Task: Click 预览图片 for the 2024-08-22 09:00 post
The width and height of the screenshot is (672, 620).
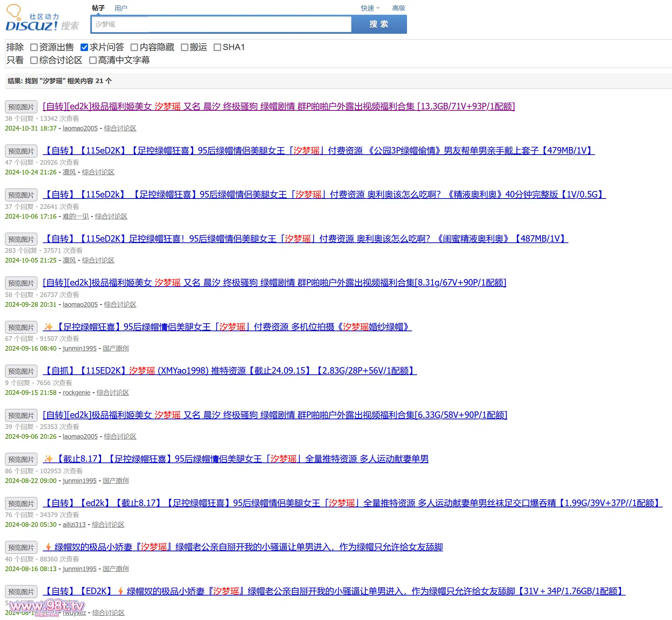Action: tap(21, 459)
